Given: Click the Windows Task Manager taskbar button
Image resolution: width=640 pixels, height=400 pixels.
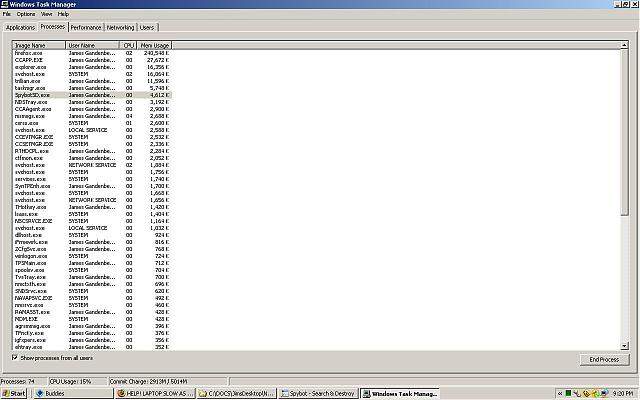Looking at the screenshot, I should point(400,393).
